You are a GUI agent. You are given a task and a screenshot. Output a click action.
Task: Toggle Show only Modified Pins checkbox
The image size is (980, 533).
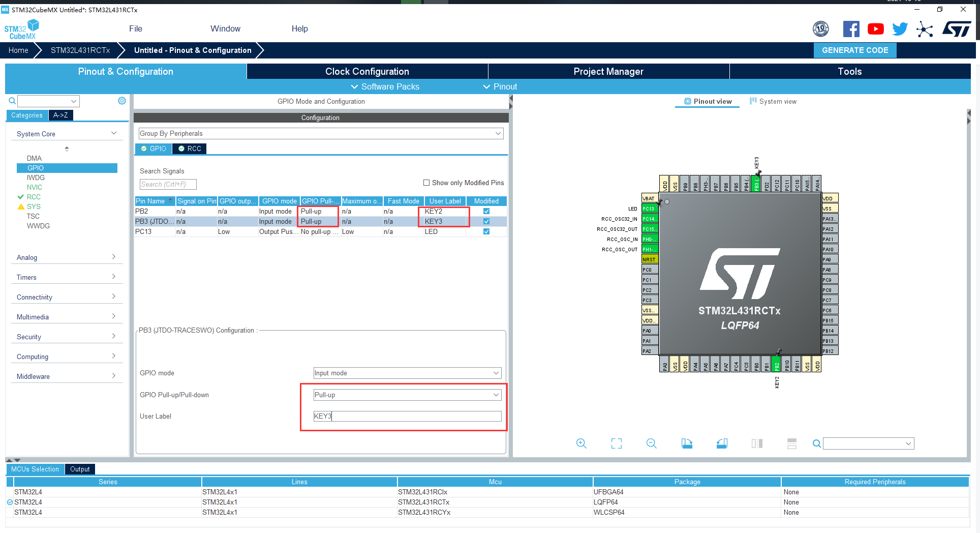click(x=426, y=183)
